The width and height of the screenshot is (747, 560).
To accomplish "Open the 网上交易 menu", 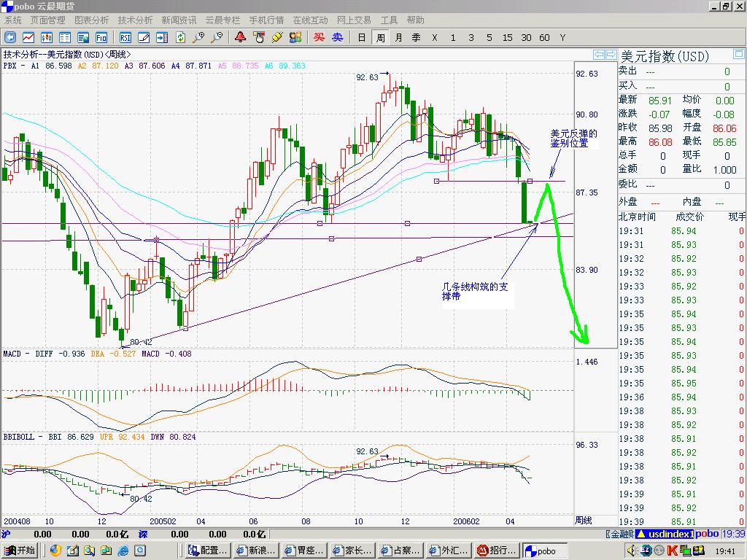I will click(x=354, y=20).
